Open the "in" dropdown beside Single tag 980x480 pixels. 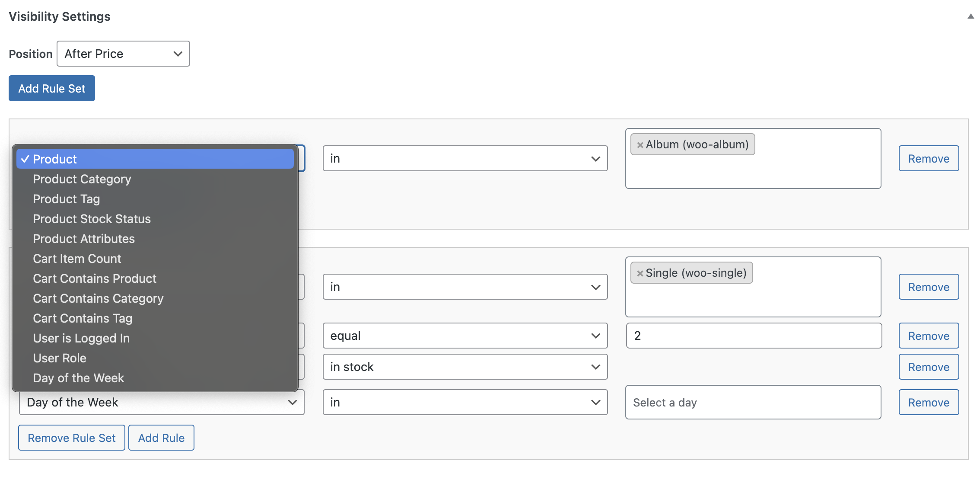(465, 287)
